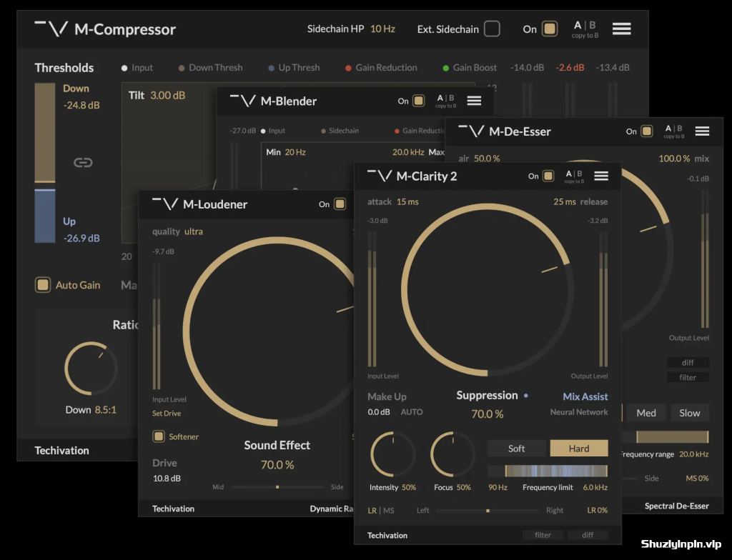Viewport: 732px width, 560px height.
Task: Click copy to B in M-Clarity 2
Action: [x=574, y=181]
